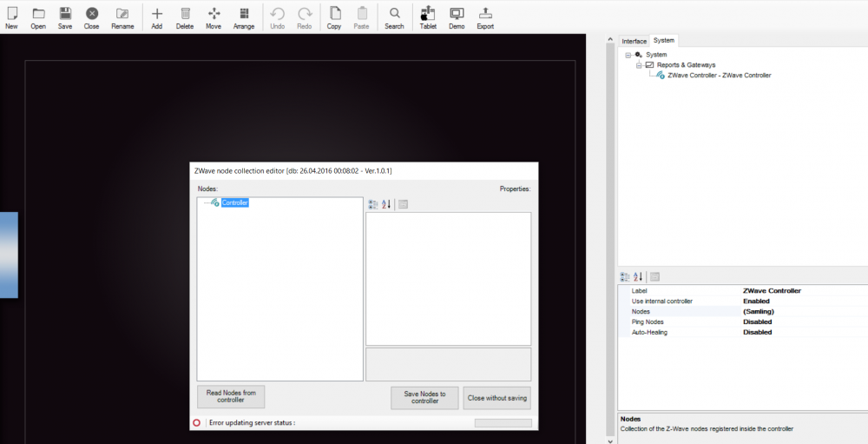This screenshot has width=868, height=444.
Task: Select ZWave Controller in the system tree
Action: pyautogui.click(x=719, y=76)
